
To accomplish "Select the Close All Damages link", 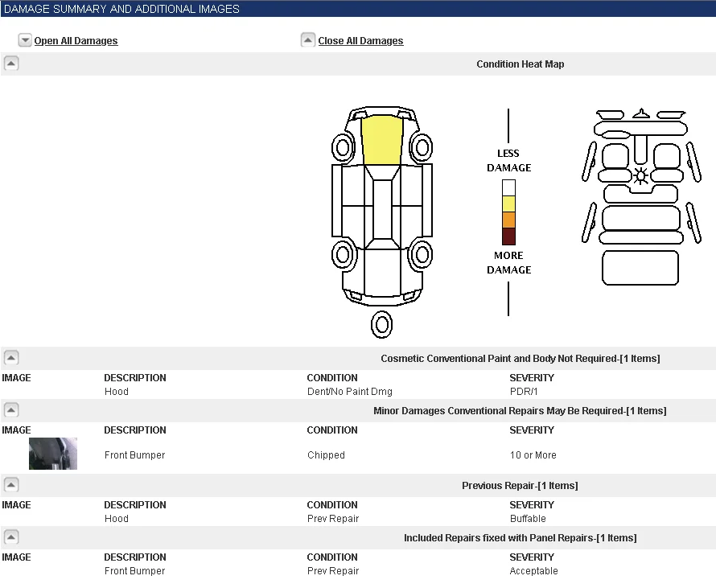I will tap(360, 41).
